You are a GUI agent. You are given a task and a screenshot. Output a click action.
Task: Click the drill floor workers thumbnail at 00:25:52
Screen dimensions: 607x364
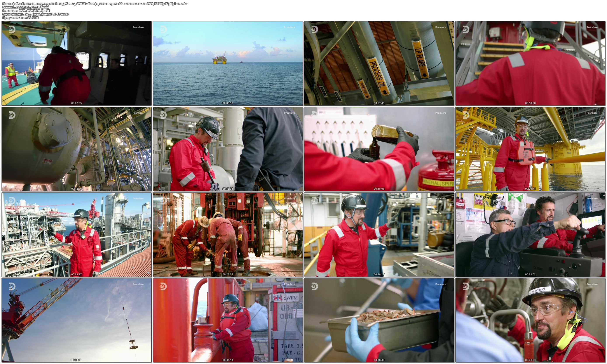tap(228, 234)
